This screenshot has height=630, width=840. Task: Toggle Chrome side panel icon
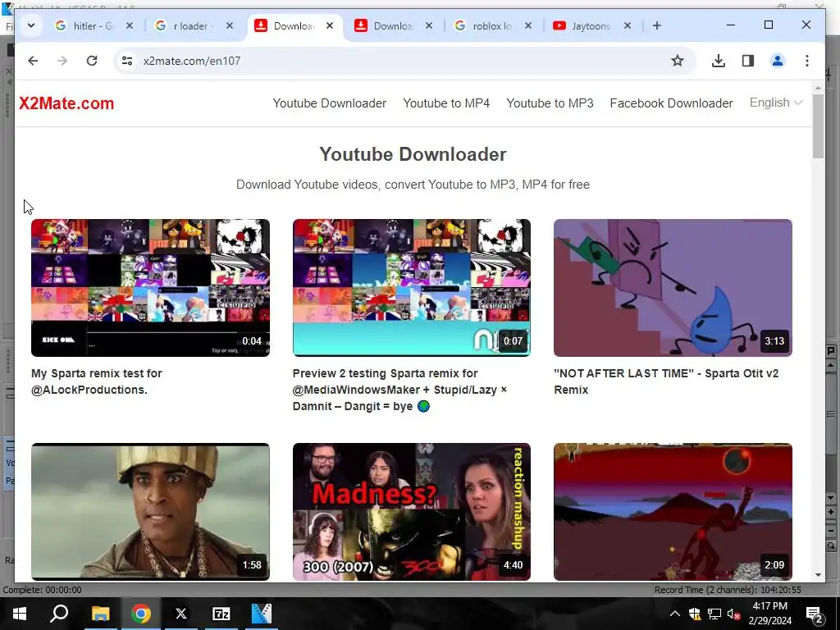click(x=748, y=61)
